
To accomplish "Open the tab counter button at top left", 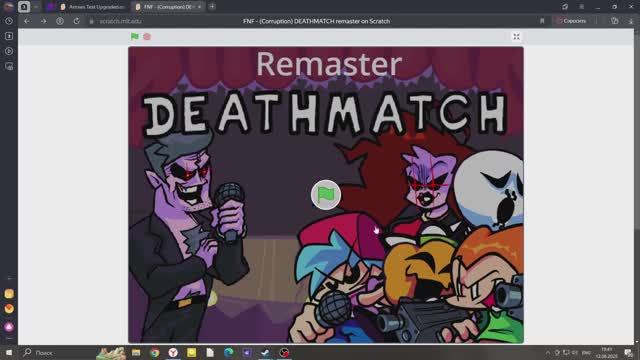I will pos(24,7).
